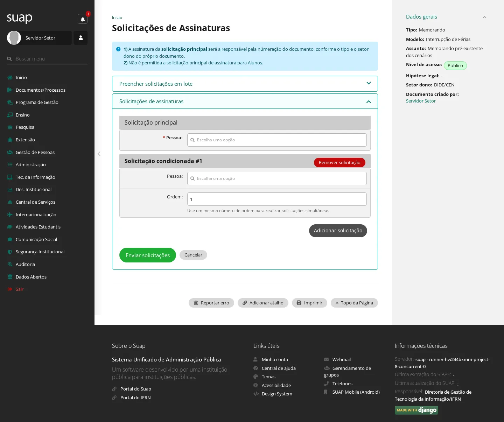The width and height of the screenshot is (504, 422).
Task: Collapse Solicitações de assinaturas panel chevron
Action: [369, 101]
